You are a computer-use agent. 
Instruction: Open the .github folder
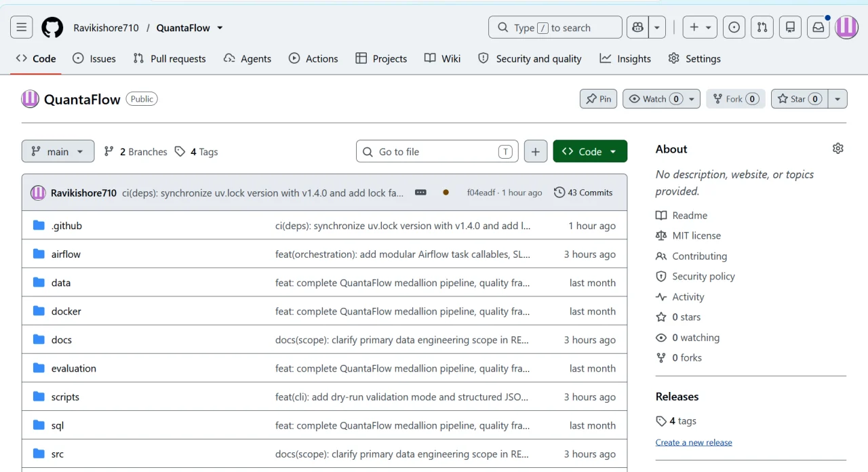point(66,226)
